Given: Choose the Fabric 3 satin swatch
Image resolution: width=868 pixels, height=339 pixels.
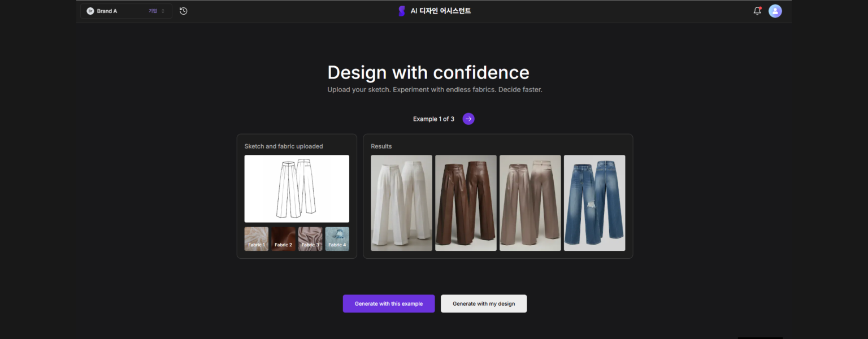Looking at the screenshot, I should [x=310, y=239].
